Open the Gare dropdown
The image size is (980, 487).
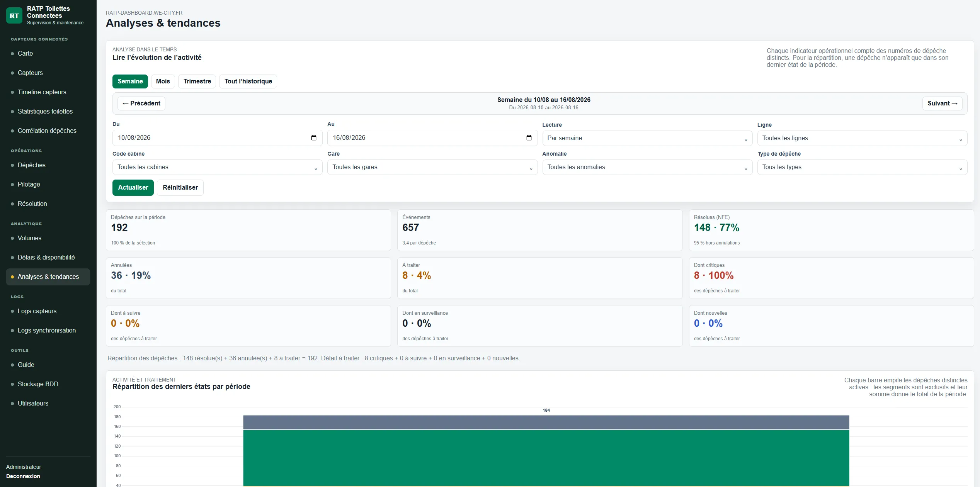432,167
